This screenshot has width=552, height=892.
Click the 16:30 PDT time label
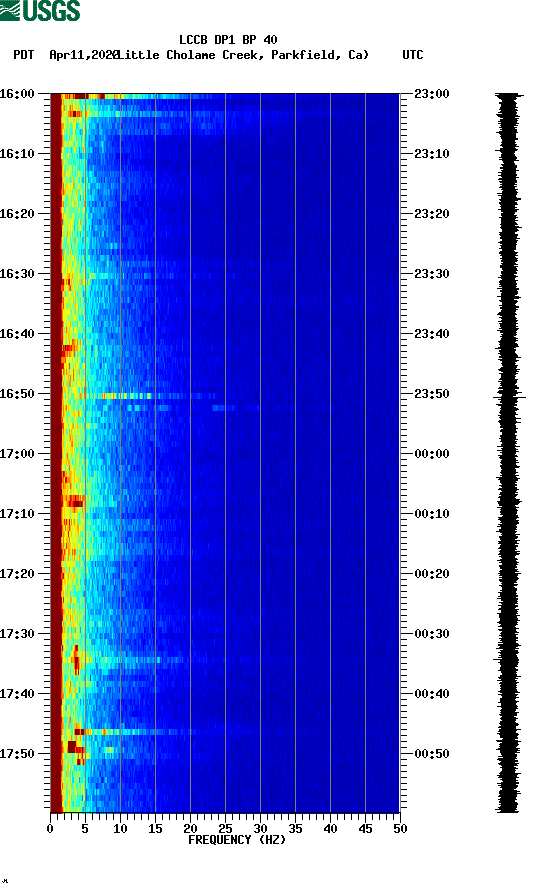coord(17,274)
